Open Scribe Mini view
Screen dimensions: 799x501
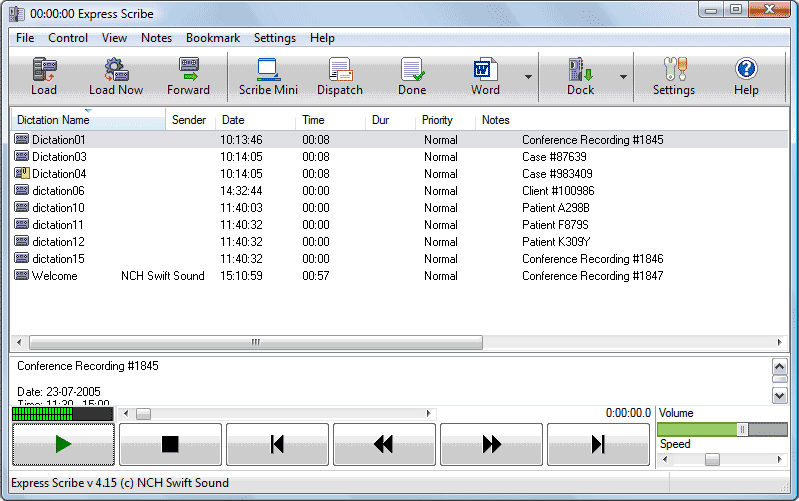tap(268, 77)
